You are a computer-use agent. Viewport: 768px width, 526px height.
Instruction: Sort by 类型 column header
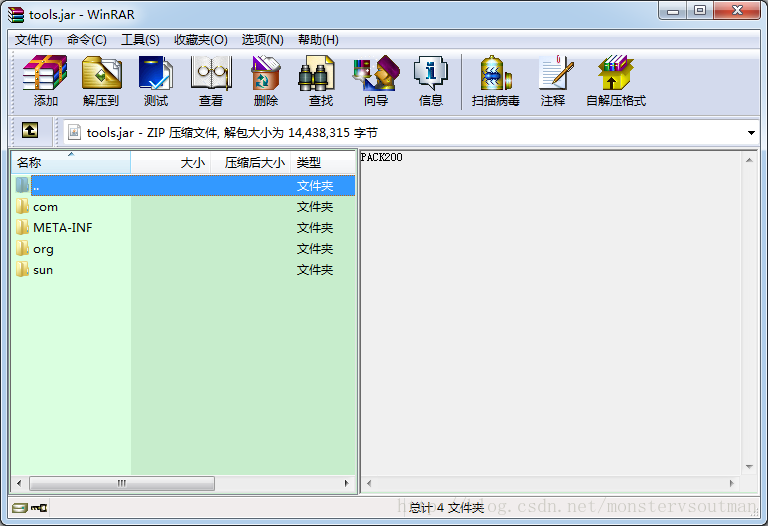click(323, 163)
